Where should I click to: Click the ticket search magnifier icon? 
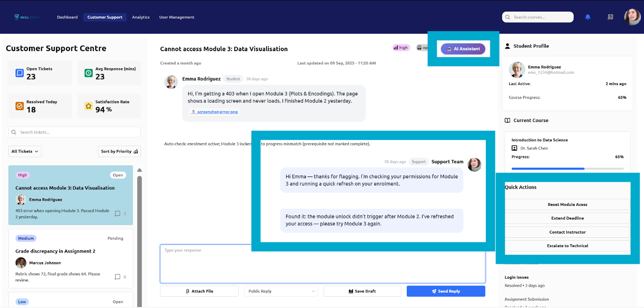coord(14,132)
